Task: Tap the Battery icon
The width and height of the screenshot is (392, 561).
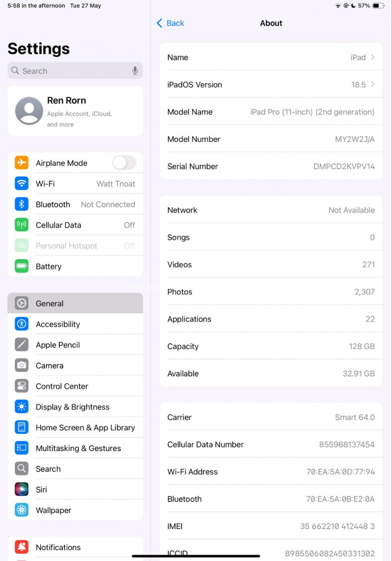Action: pyautogui.click(x=22, y=266)
